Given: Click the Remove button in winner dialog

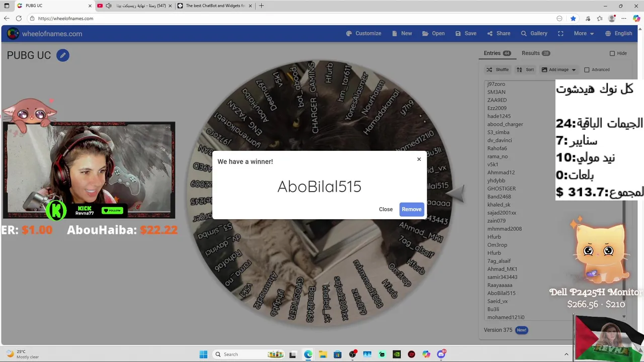Looking at the screenshot, I should coord(412,209).
